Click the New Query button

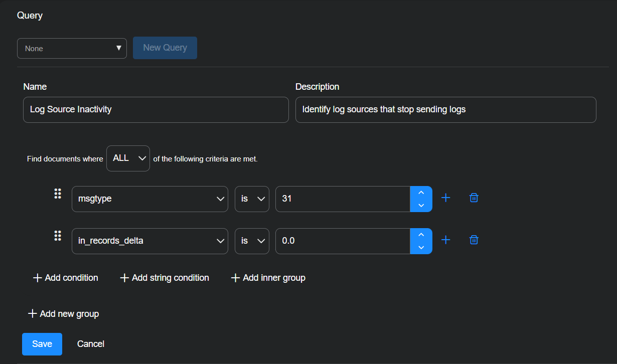pyautogui.click(x=165, y=48)
